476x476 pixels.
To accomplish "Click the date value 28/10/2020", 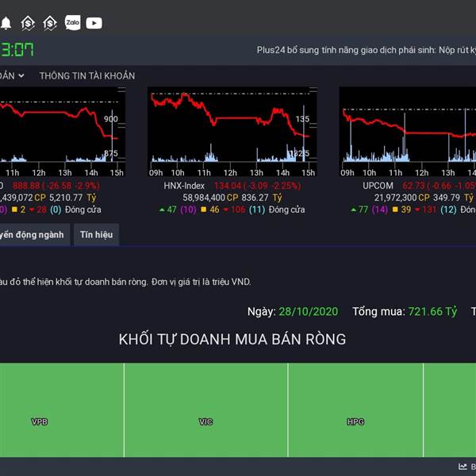I will (308, 312).
